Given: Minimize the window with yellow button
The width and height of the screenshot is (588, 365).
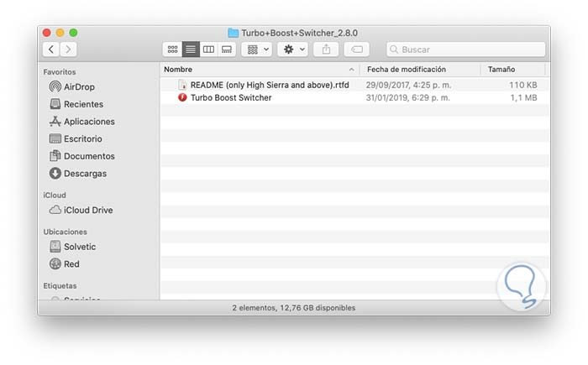Looking at the screenshot, I should tap(60, 33).
